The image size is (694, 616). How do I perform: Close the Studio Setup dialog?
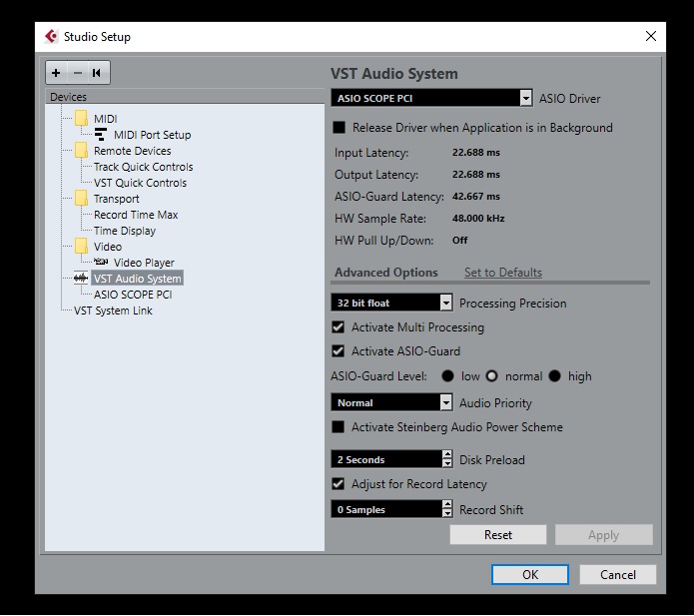pos(651,36)
